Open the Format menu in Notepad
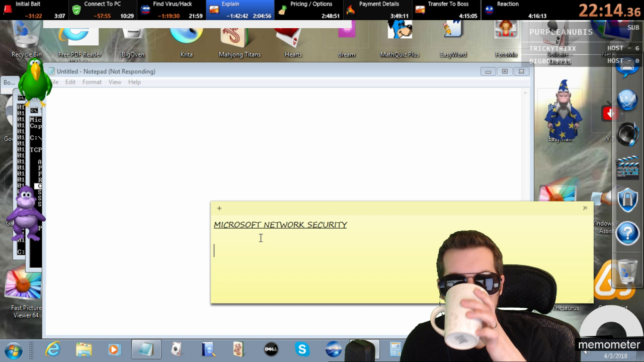 pos(92,82)
